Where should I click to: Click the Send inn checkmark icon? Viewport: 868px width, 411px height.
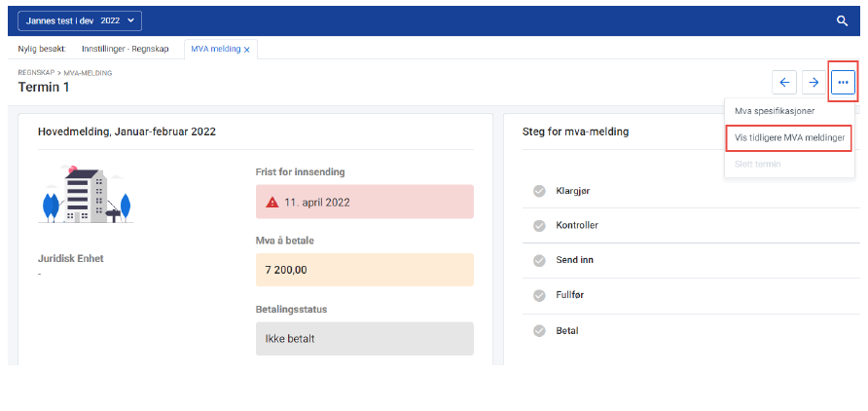point(539,261)
